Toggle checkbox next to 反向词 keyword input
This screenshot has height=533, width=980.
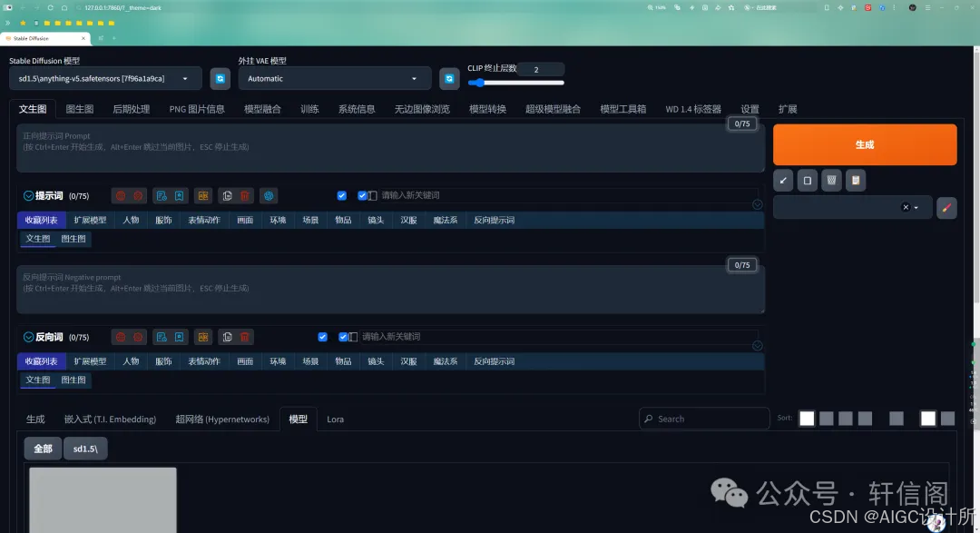pos(343,337)
